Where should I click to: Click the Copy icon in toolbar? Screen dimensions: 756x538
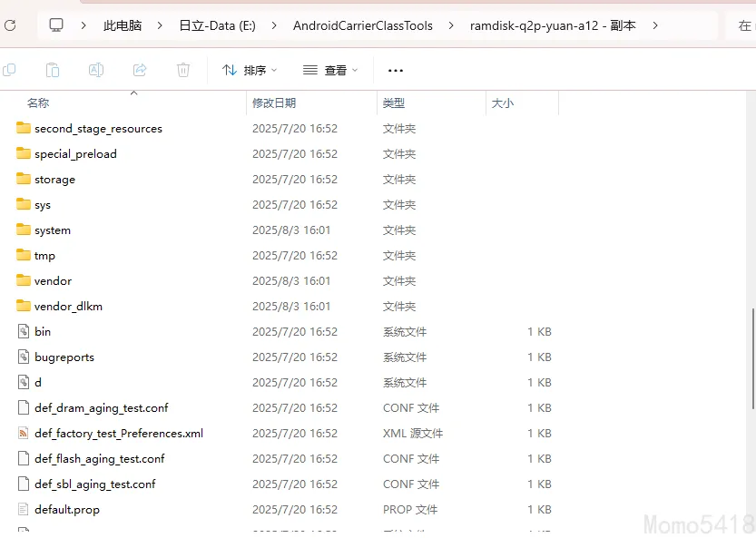[9, 70]
